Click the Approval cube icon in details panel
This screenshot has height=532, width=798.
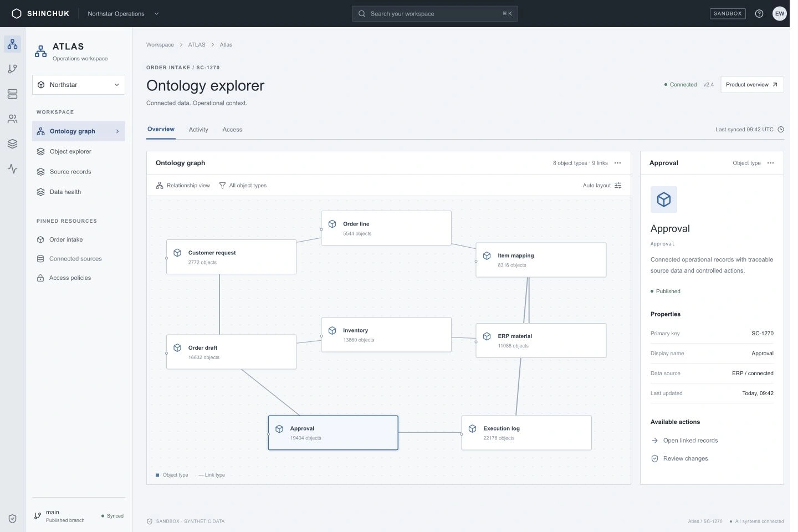664,199
